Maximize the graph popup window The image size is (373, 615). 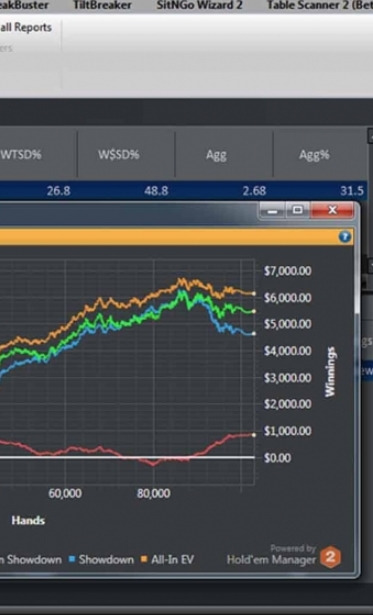(298, 211)
